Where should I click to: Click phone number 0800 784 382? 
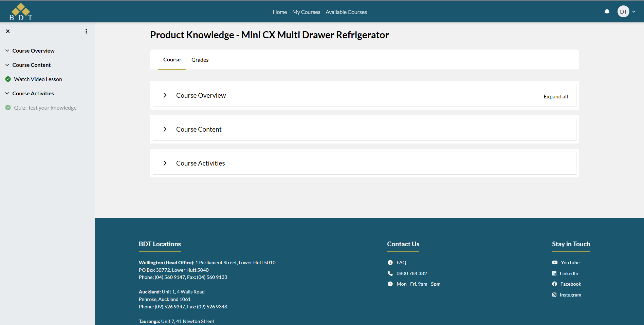coord(412,273)
